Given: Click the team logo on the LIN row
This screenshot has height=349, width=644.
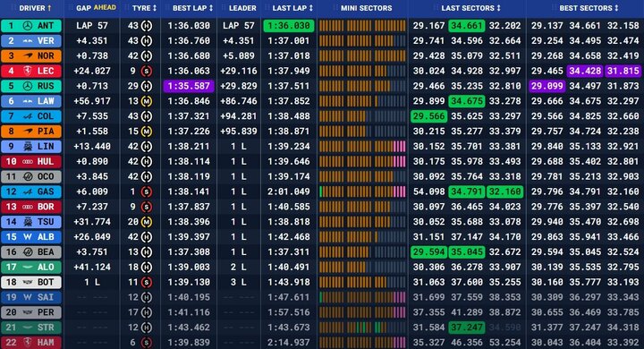Looking at the screenshot, I should 28,147.
